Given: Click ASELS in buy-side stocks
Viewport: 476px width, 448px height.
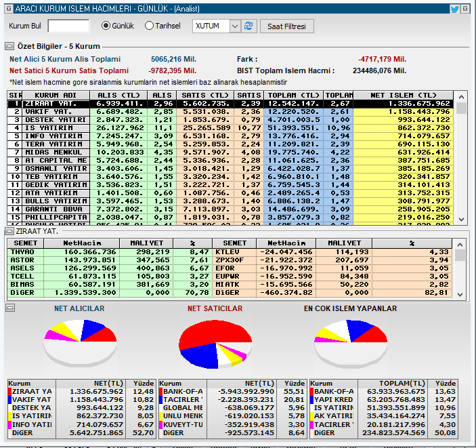Looking at the screenshot, I should point(22,268).
